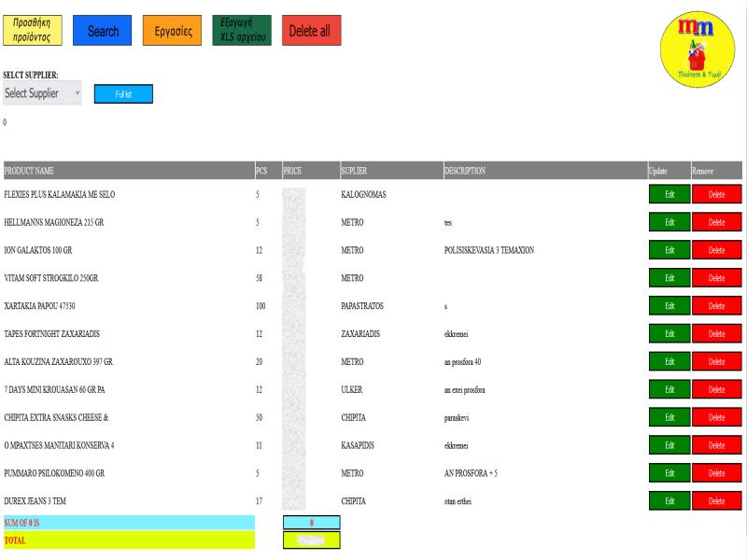747x560 pixels.
Task: Select the PAPASTRATOS supplier cell
Action: click(362, 306)
